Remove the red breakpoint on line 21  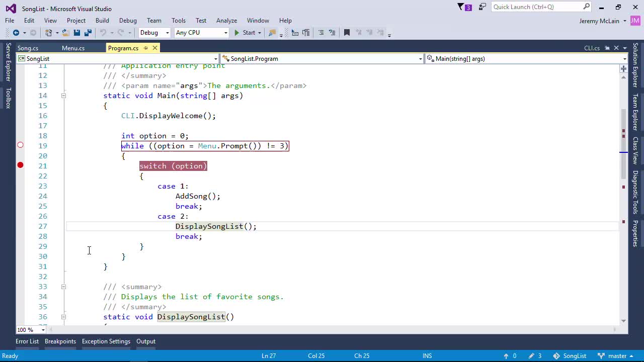20,165
